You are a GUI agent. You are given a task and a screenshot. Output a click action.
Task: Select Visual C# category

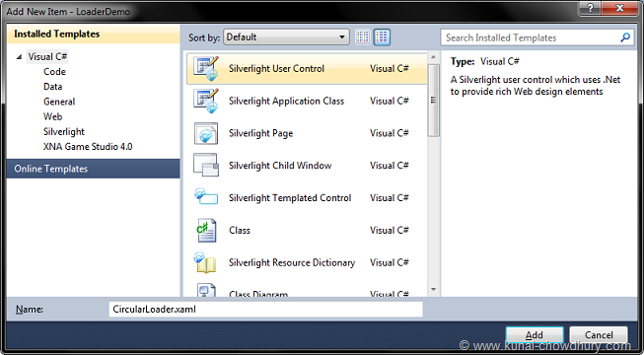[x=47, y=56]
